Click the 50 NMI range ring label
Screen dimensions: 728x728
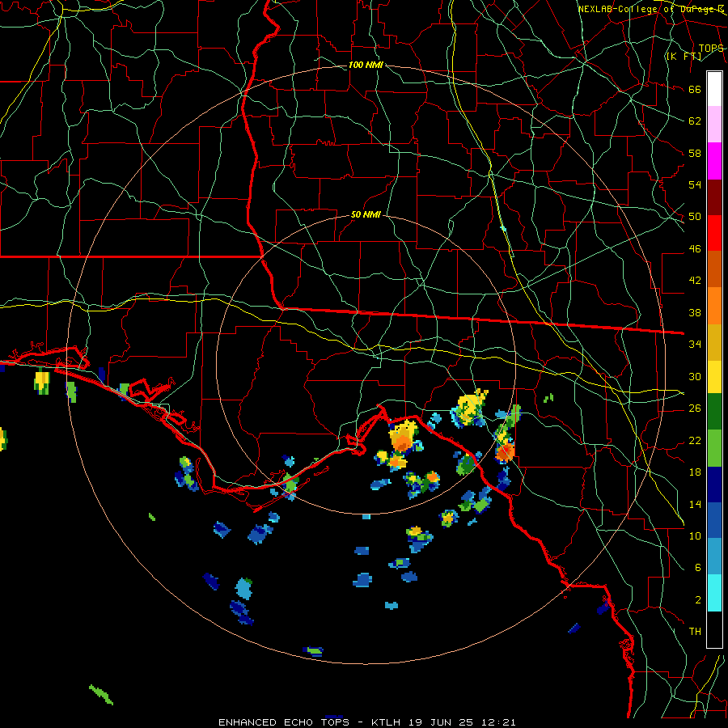point(366,214)
